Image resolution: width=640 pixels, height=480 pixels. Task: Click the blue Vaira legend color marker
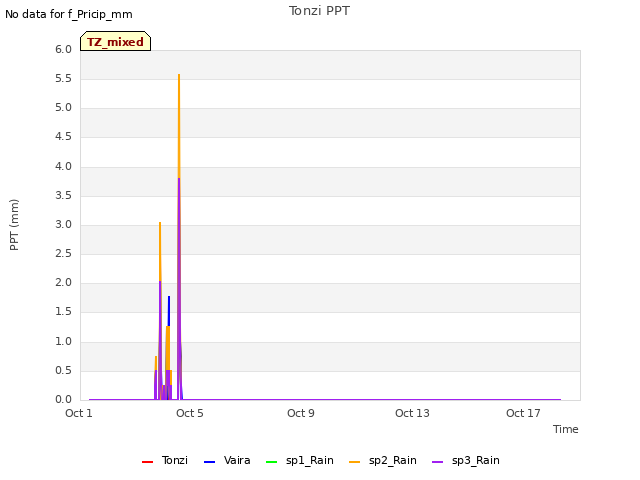point(209,462)
